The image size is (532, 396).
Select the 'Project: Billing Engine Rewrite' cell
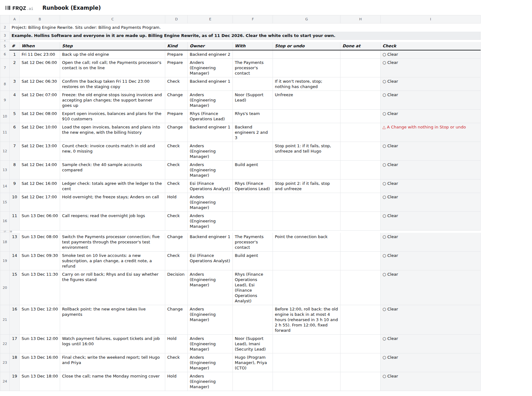[245, 28]
